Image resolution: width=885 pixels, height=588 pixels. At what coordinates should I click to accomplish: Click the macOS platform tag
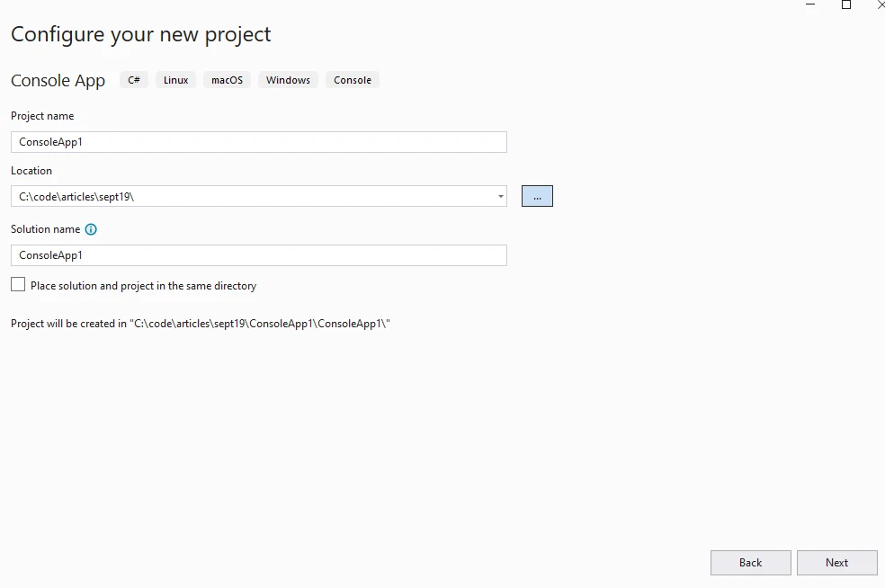click(227, 80)
